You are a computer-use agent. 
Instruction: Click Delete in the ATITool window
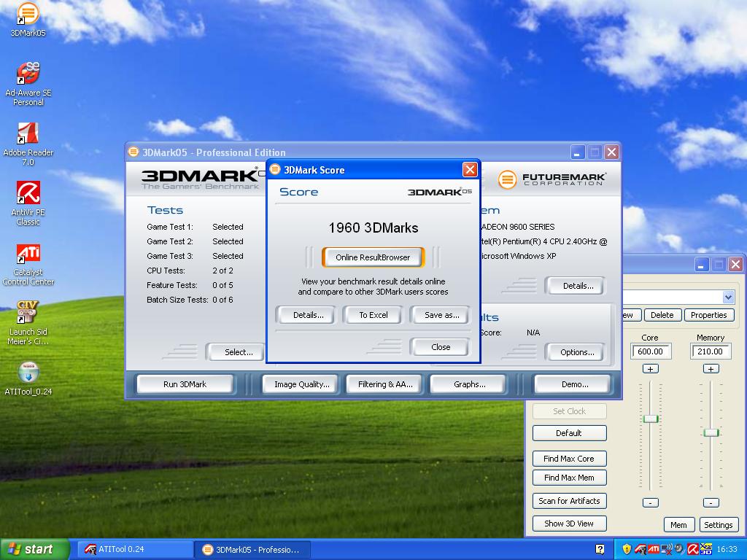coord(662,315)
